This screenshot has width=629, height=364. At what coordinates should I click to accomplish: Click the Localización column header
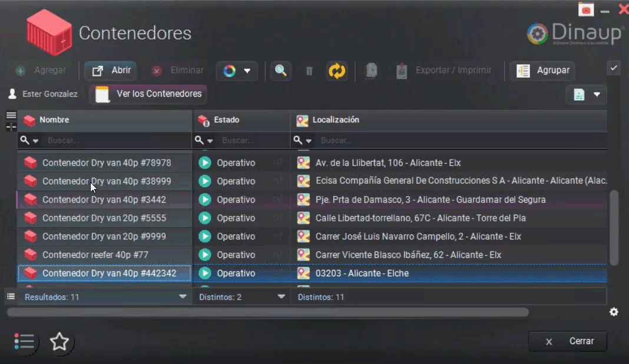click(336, 120)
